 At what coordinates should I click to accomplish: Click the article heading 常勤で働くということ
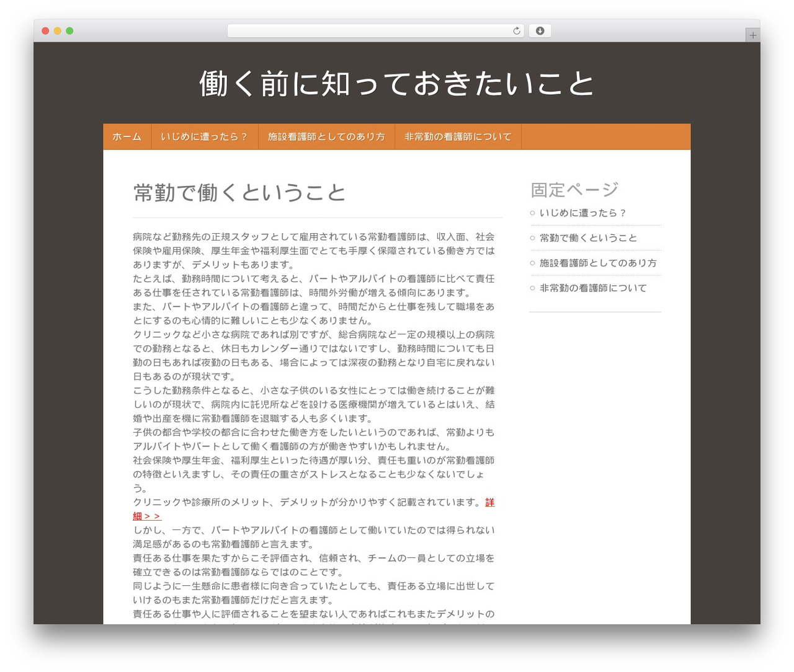239,193
